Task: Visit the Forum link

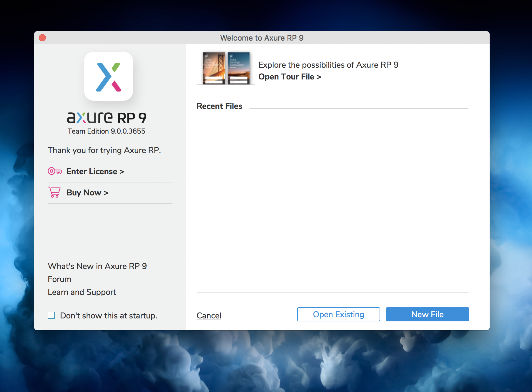Action: point(59,279)
